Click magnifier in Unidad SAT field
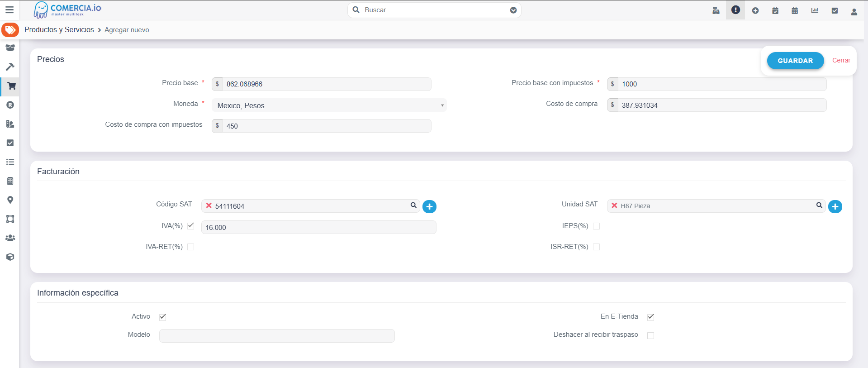 [819, 206]
